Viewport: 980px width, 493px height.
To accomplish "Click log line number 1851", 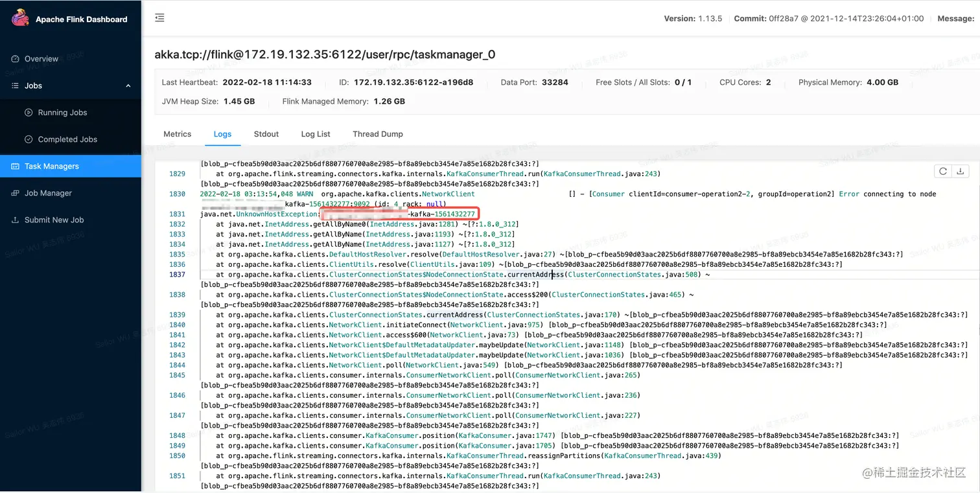I will 177,476.
